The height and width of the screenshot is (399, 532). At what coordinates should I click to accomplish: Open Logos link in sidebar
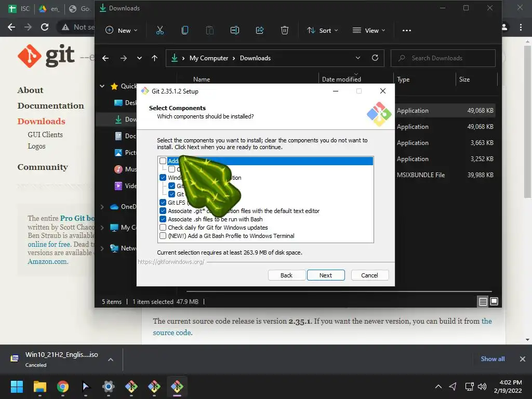point(37,146)
